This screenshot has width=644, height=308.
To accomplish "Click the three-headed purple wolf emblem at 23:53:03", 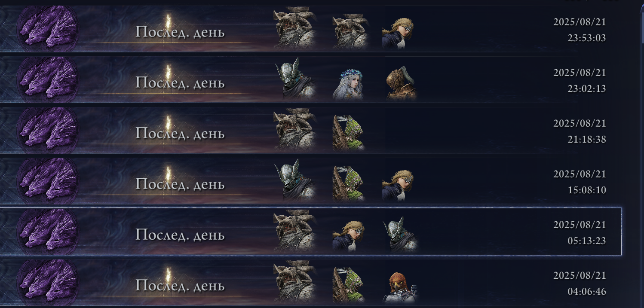I will coord(47,29).
